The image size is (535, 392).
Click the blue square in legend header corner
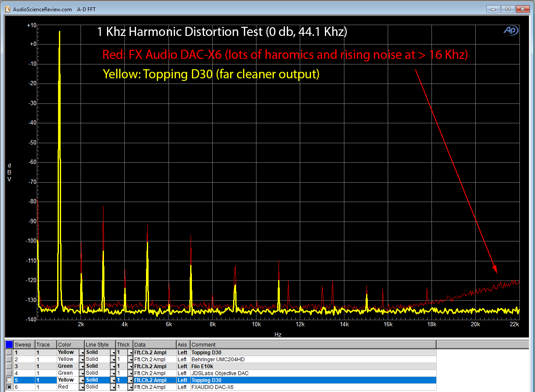pyautogui.click(x=9, y=345)
